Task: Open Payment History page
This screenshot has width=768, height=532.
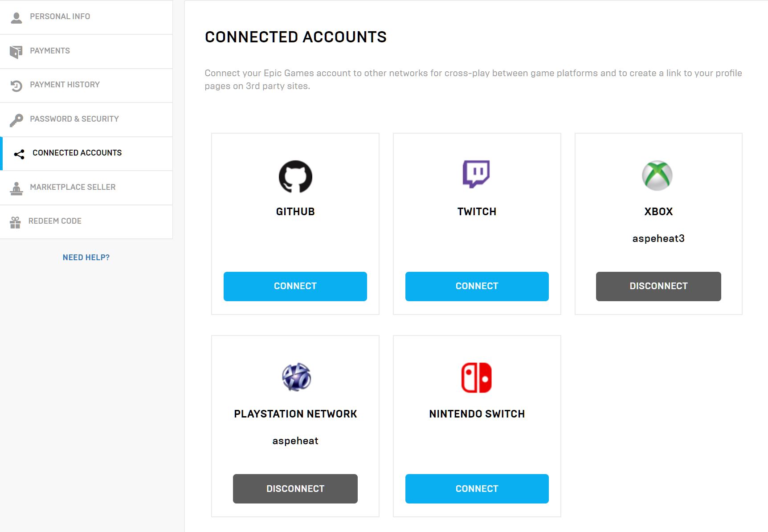Action: click(x=86, y=85)
